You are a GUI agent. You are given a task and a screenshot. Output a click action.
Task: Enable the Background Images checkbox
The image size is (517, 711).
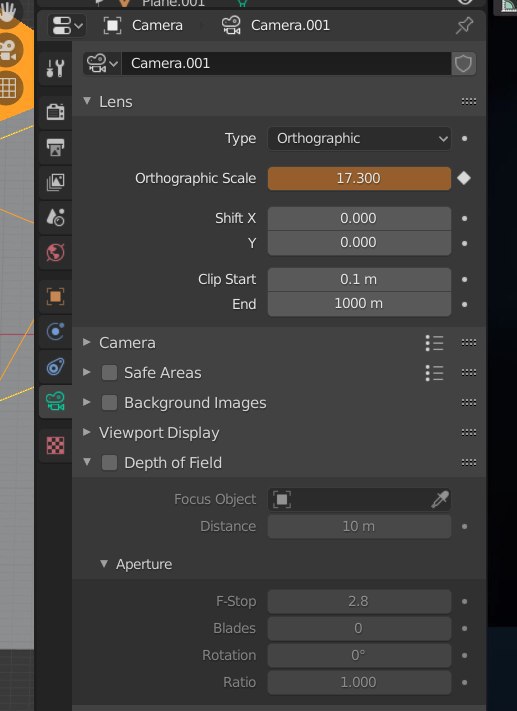[x=109, y=403]
